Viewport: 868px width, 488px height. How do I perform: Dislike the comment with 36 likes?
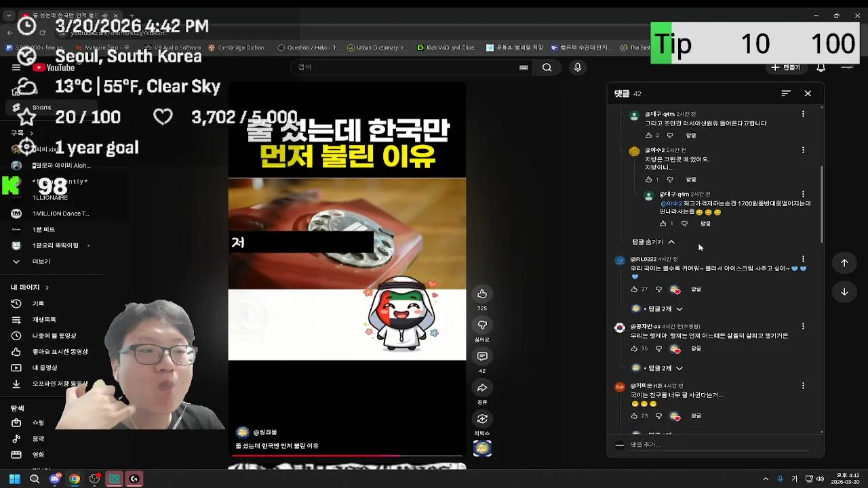point(658,348)
